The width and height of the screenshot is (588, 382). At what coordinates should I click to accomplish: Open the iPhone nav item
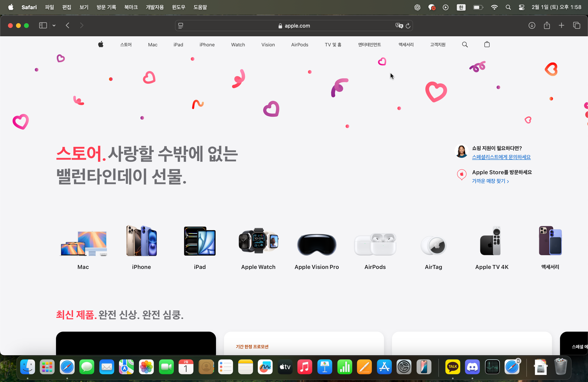(207, 45)
